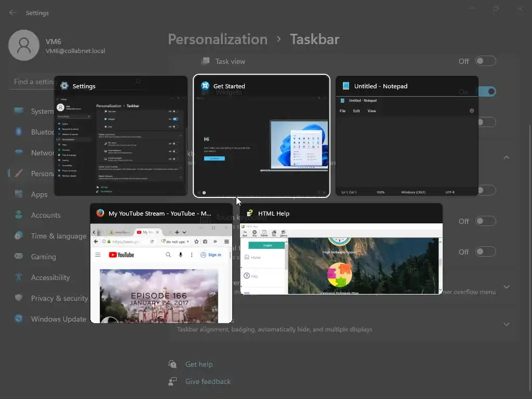The image size is (532, 399).
Task: Enable the lowest Off toggle, below Touch keyboard
Action: tap(486, 252)
